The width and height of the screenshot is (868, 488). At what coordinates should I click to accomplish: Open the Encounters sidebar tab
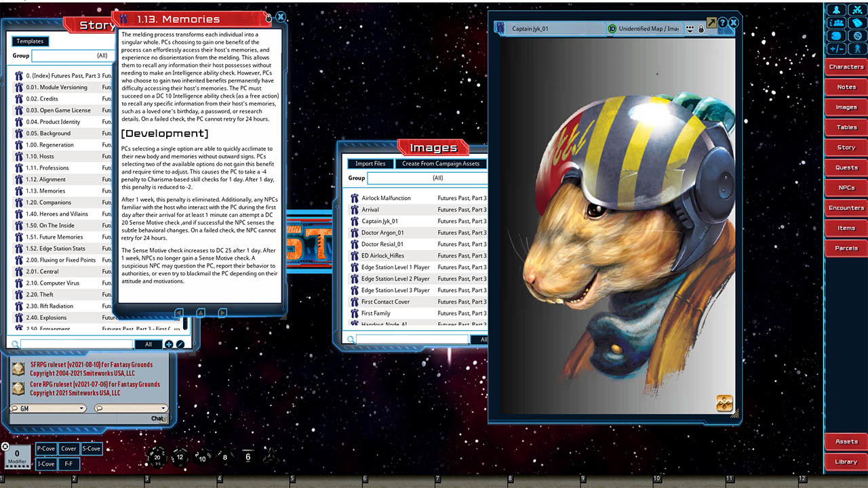[x=846, y=208]
